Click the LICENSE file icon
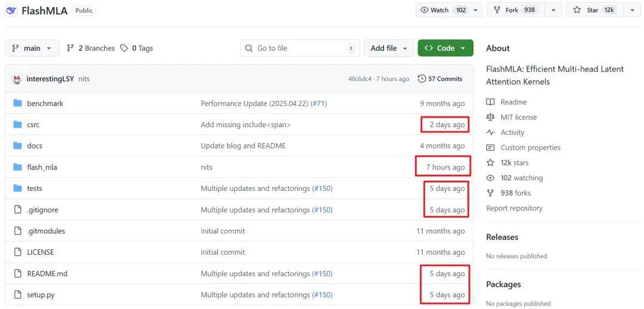Viewport: 644px width, 309px height. tap(17, 252)
